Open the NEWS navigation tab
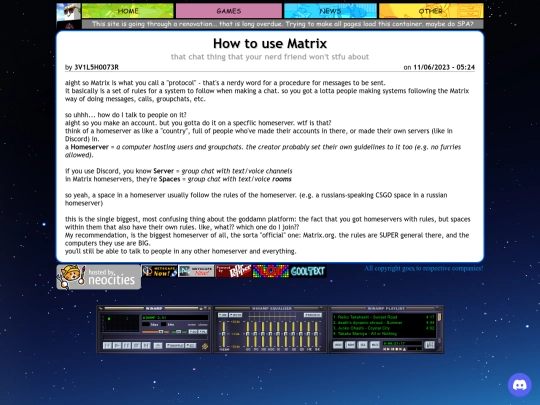540x405 pixels. (x=330, y=11)
